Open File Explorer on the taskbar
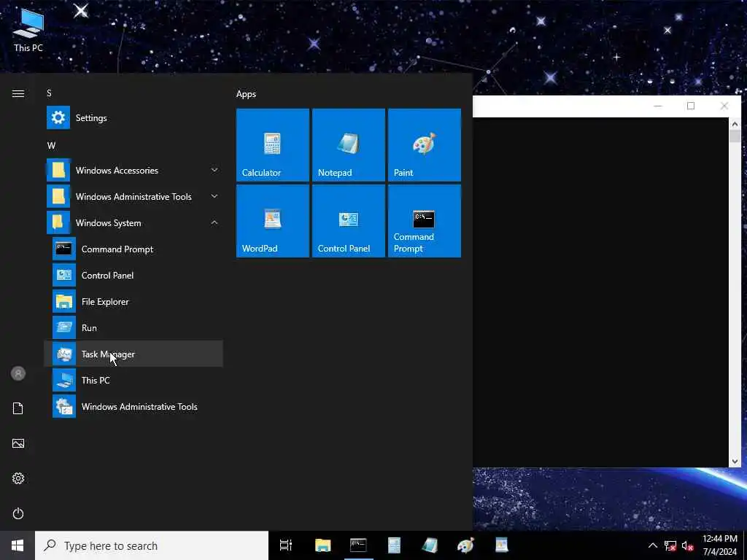Viewport: 747px width, 560px height. (x=322, y=545)
